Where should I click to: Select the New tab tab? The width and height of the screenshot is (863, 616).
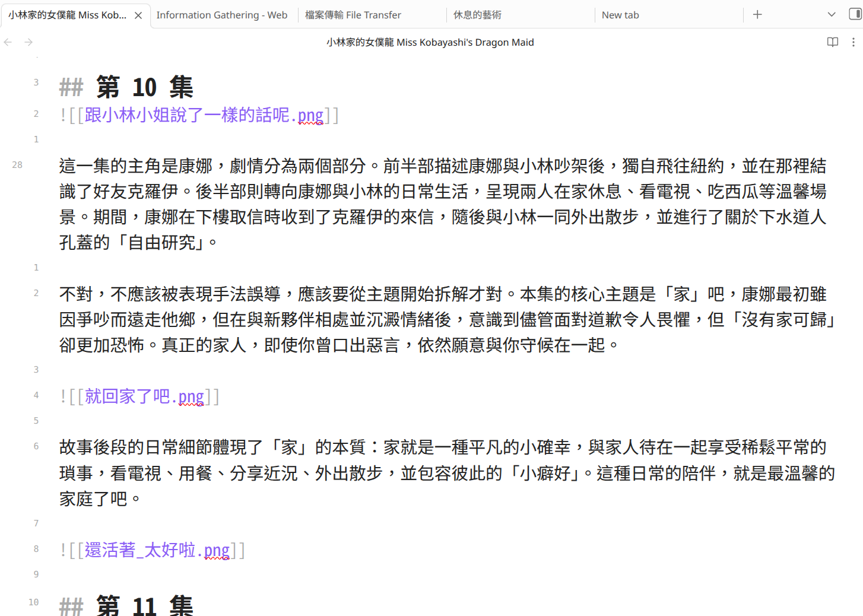(x=620, y=15)
